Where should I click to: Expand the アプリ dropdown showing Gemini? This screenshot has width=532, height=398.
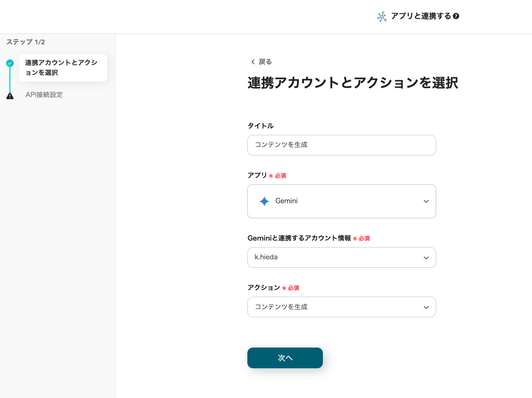(341, 201)
